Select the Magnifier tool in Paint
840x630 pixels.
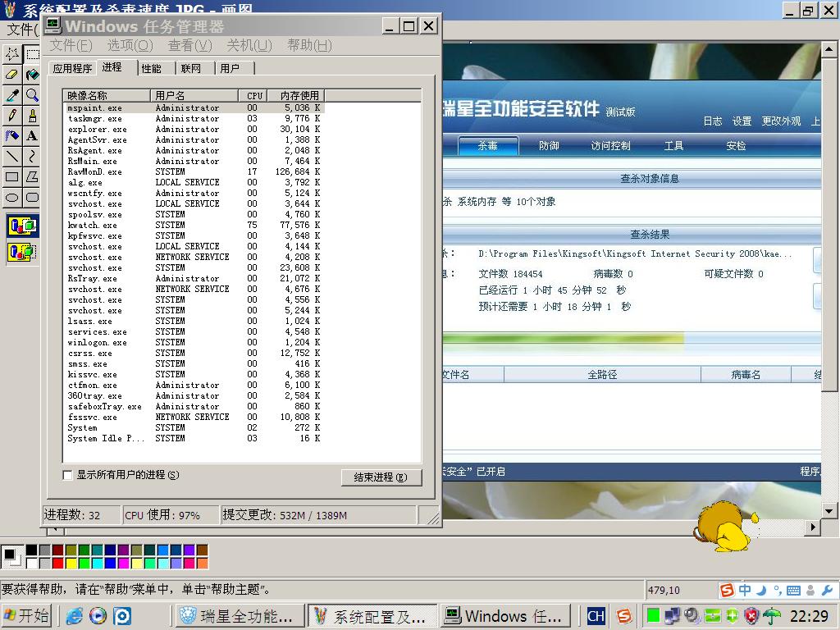(32, 95)
